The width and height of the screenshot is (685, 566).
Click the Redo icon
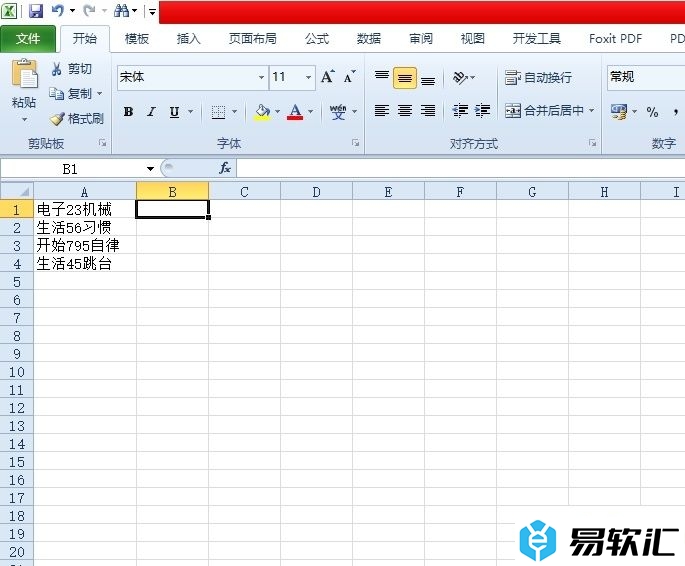89,10
